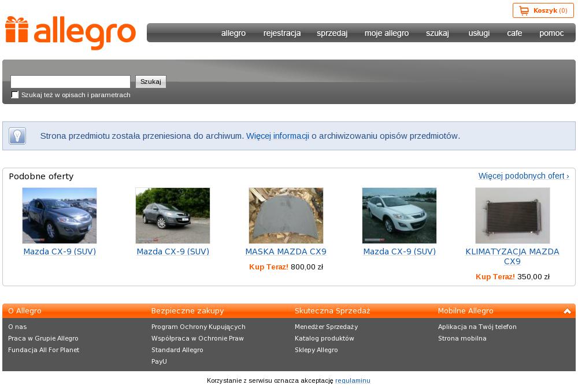Focus the search text field

tap(71, 82)
